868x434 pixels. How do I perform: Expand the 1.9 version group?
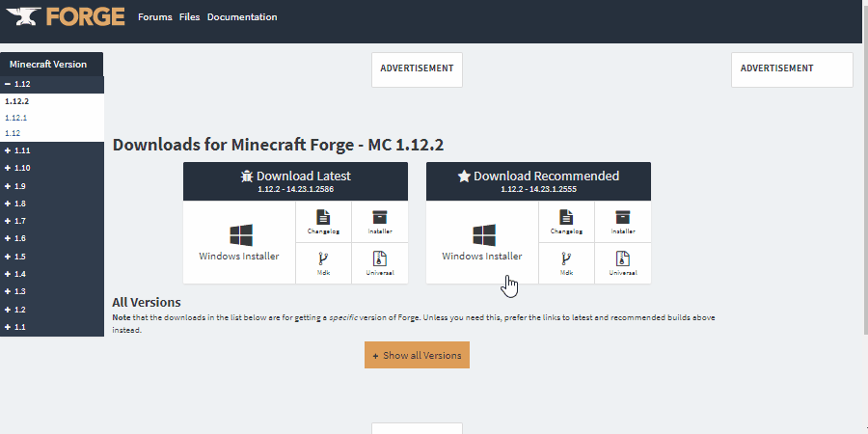(52, 186)
